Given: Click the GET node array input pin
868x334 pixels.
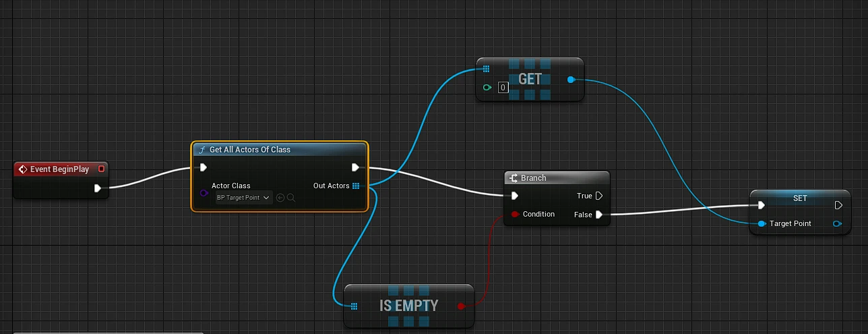Looking at the screenshot, I should click(486, 68).
